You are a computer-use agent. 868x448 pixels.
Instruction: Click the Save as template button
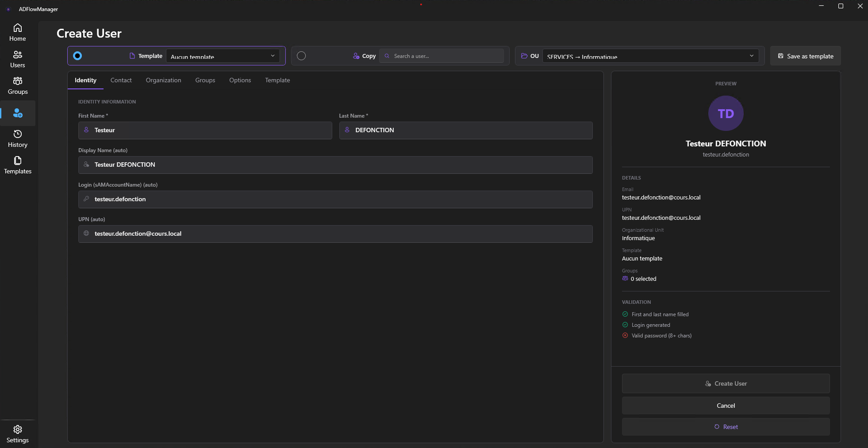pos(805,56)
